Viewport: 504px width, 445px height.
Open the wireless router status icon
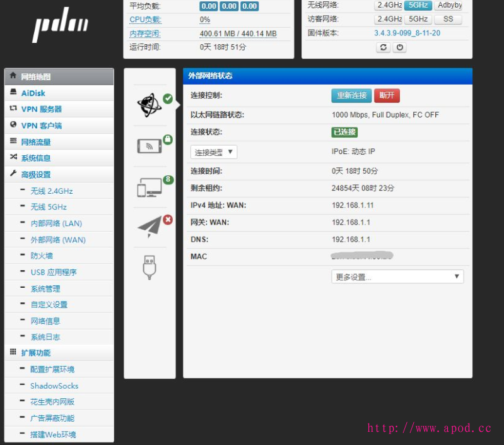coord(149,145)
